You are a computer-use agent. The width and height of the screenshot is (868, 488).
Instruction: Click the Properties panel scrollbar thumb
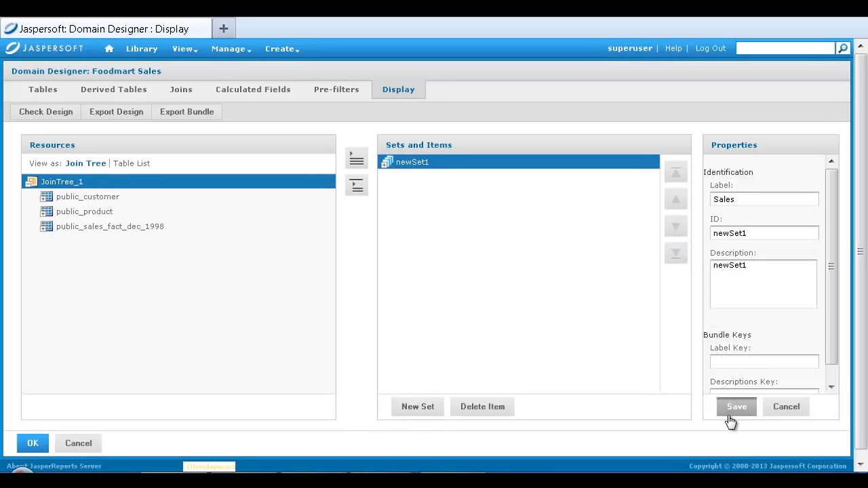click(x=831, y=266)
